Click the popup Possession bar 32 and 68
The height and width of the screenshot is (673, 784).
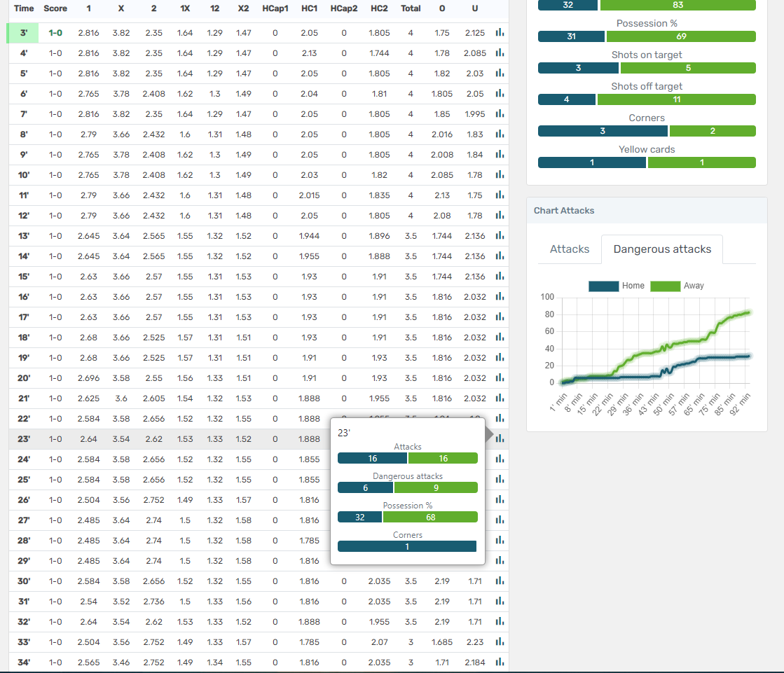point(408,517)
